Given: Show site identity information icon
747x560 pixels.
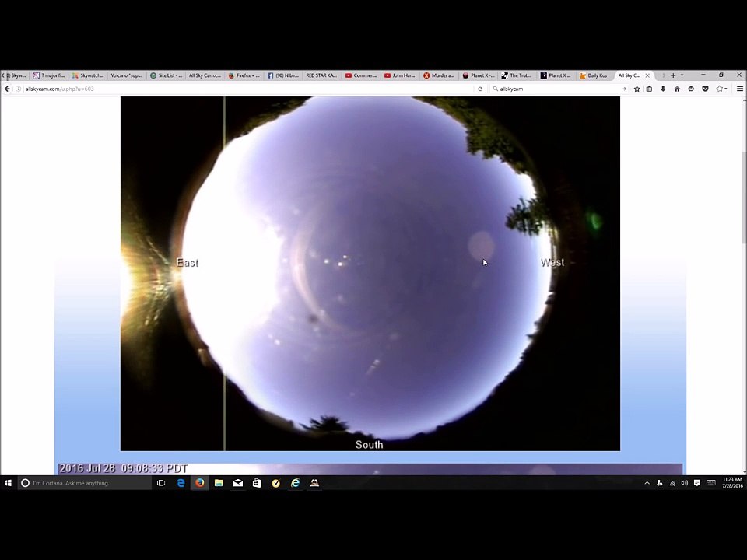Looking at the screenshot, I should click(x=19, y=89).
